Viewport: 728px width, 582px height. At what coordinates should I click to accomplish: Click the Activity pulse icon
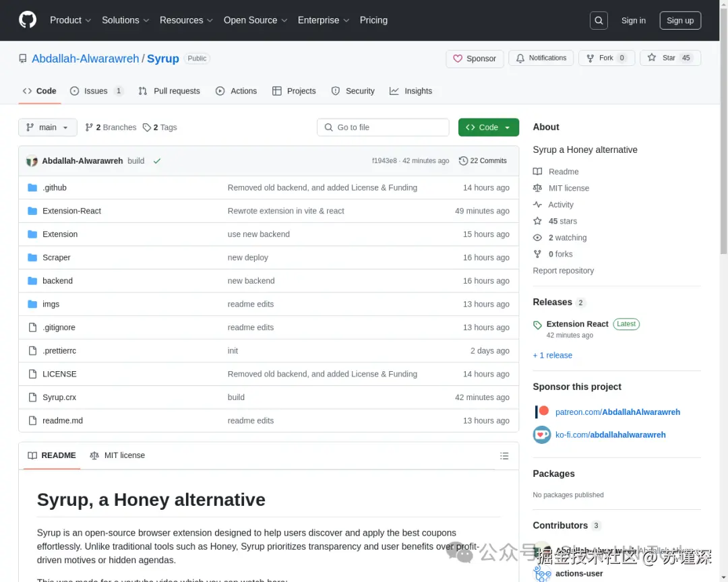(x=537, y=205)
